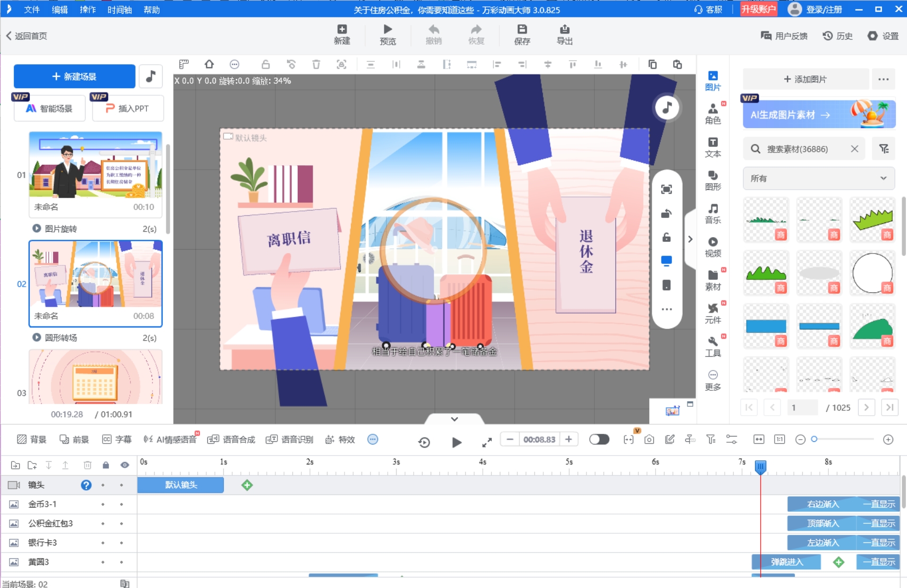
Task: Click the 添加图片 button
Action: coord(805,79)
